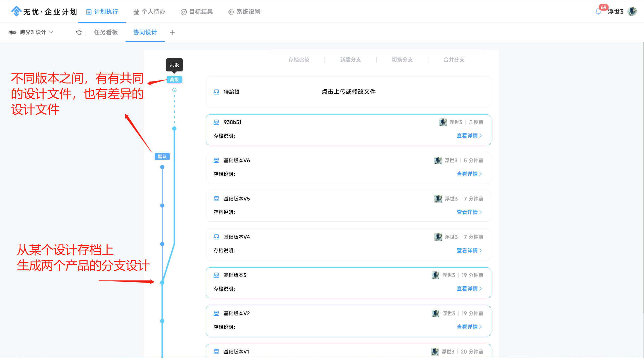The width and height of the screenshot is (644, 358).
Task: Click the 存档比较 button
Action: click(x=299, y=60)
